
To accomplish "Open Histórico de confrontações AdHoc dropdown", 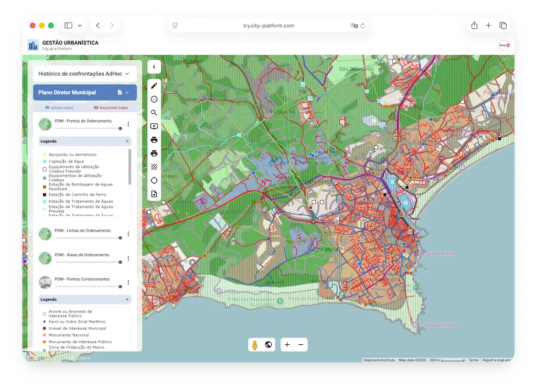I will pos(84,74).
